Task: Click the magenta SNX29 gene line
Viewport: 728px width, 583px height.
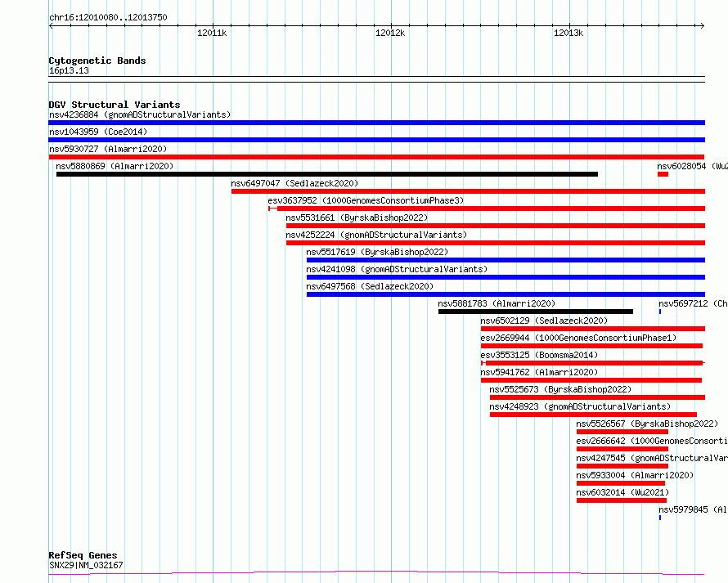Action: coord(376,573)
